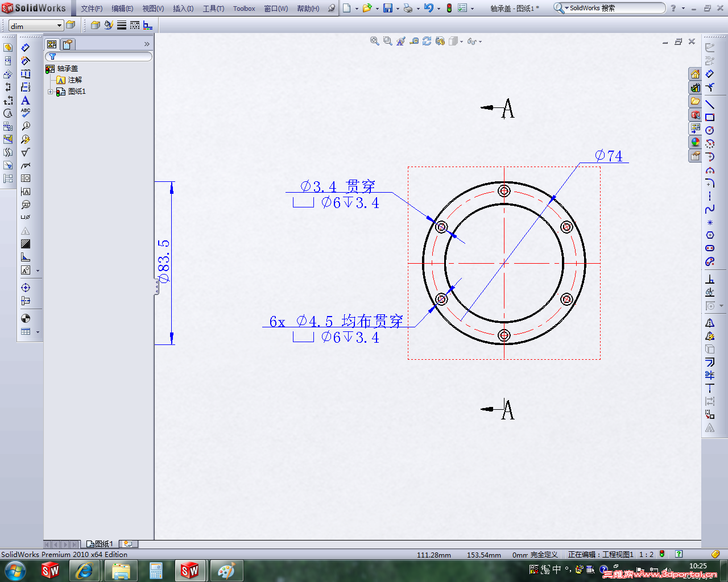Click the Block insertion tool with dropdown
The height and width of the screenshot is (582, 728).
pos(27,271)
